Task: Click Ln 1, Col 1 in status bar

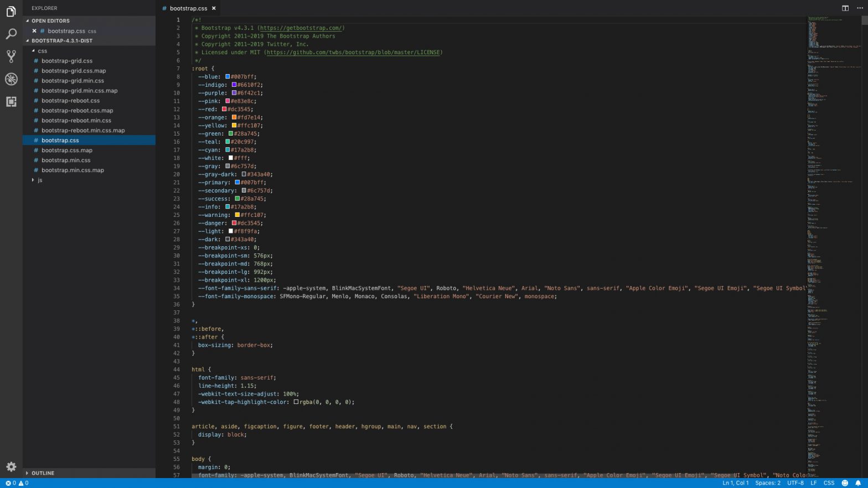Action: pos(735,483)
